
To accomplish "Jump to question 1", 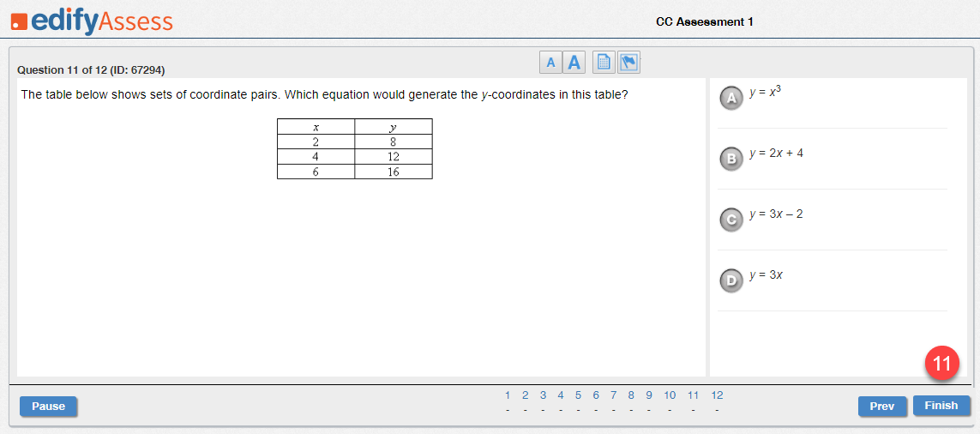I will [x=508, y=395].
